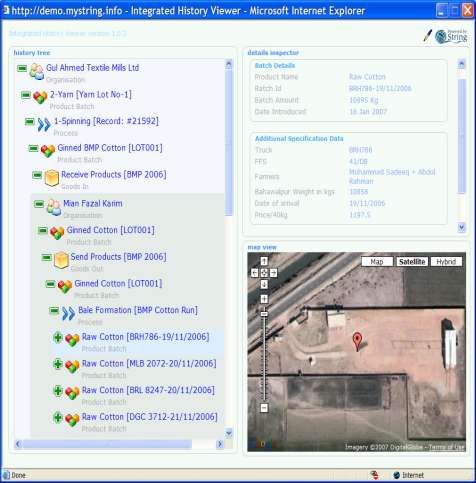Recenter map with the center pan button
The height and width of the screenshot is (483, 476).
coord(264,273)
